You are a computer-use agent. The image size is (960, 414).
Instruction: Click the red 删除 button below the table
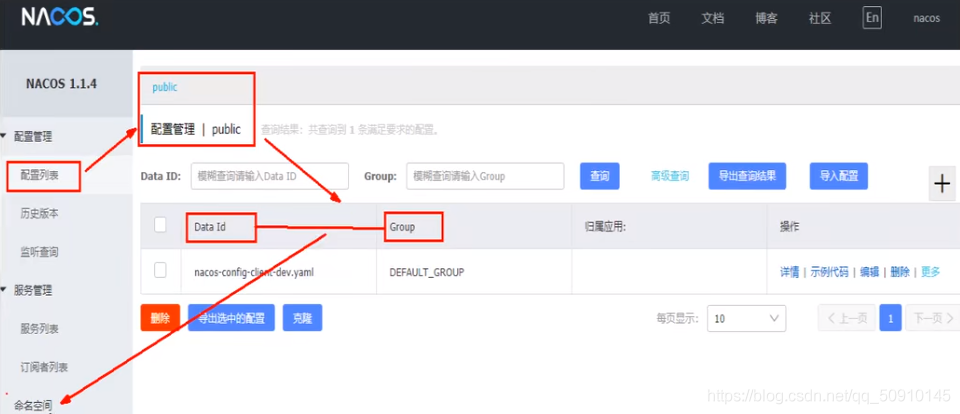click(160, 318)
